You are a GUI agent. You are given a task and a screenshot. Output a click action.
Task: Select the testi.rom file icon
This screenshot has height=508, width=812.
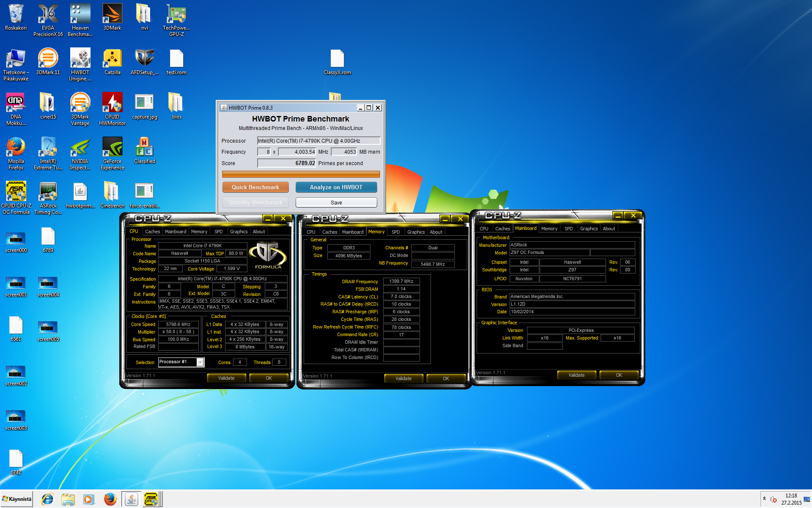[x=176, y=62]
